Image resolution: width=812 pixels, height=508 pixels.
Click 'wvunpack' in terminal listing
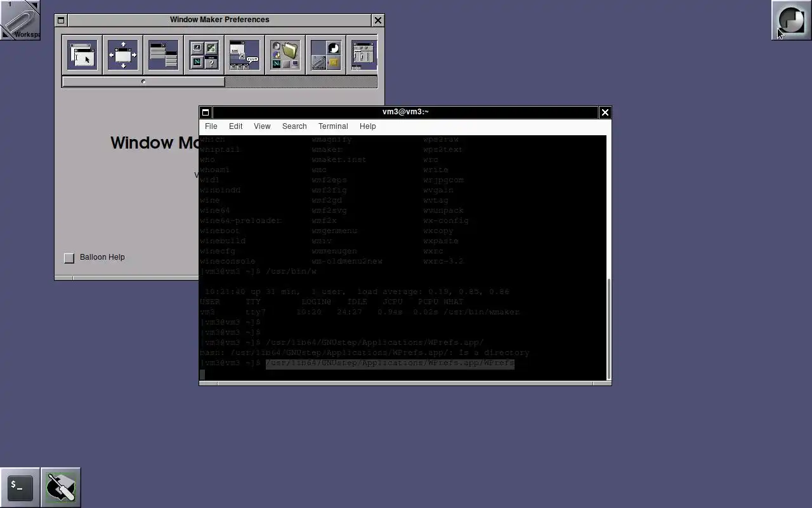[443, 211]
